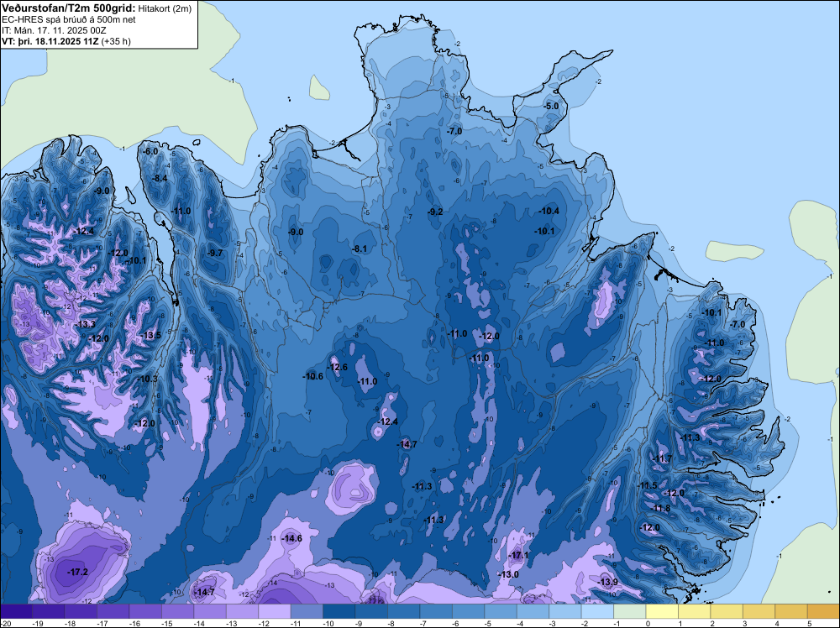Click the title text 'Veðurstofan/T2m 500grid:'

(x=69, y=8)
